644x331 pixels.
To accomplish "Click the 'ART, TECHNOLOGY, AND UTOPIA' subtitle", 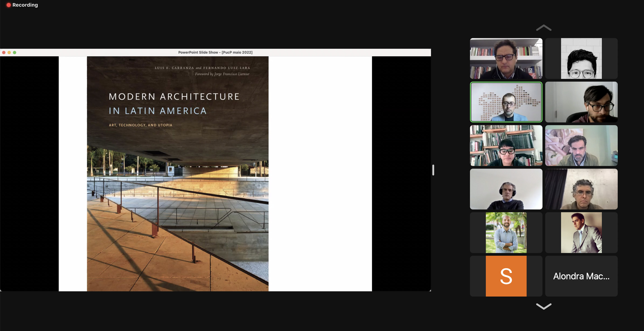I will [140, 125].
